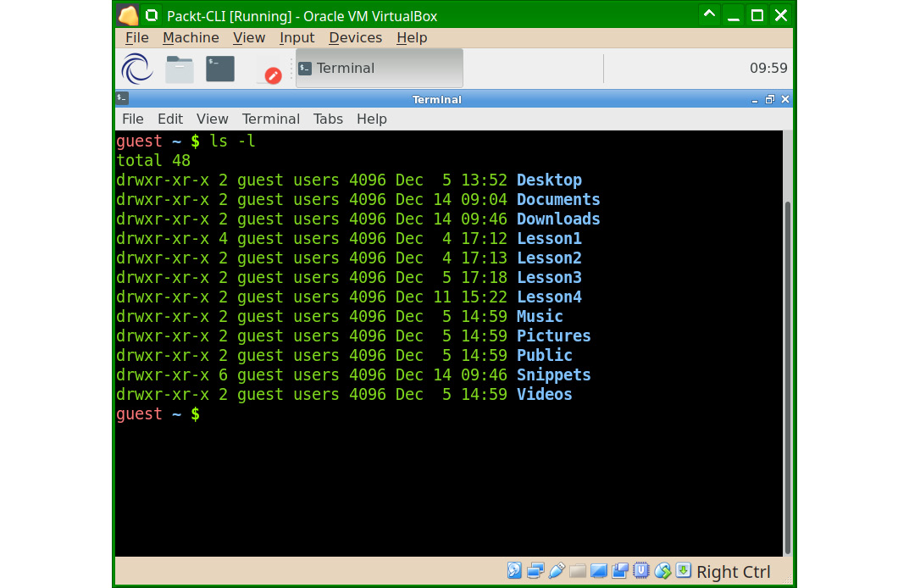Open the Terminal View menu
The image size is (909, 588).
[212, 119]
